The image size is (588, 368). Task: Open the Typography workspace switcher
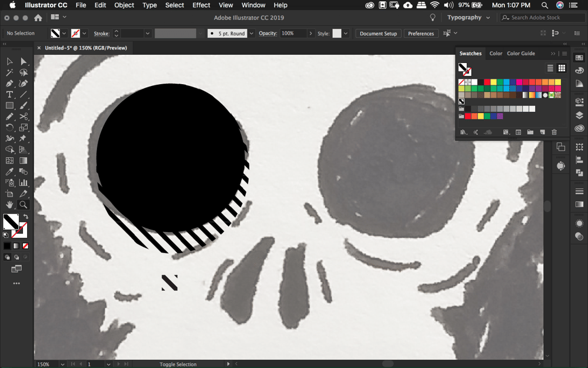pyautogui.click(x=469, y=17)
